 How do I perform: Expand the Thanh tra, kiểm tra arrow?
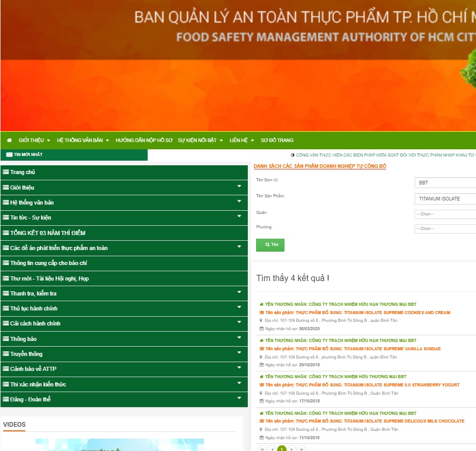(x=239, y=292)
